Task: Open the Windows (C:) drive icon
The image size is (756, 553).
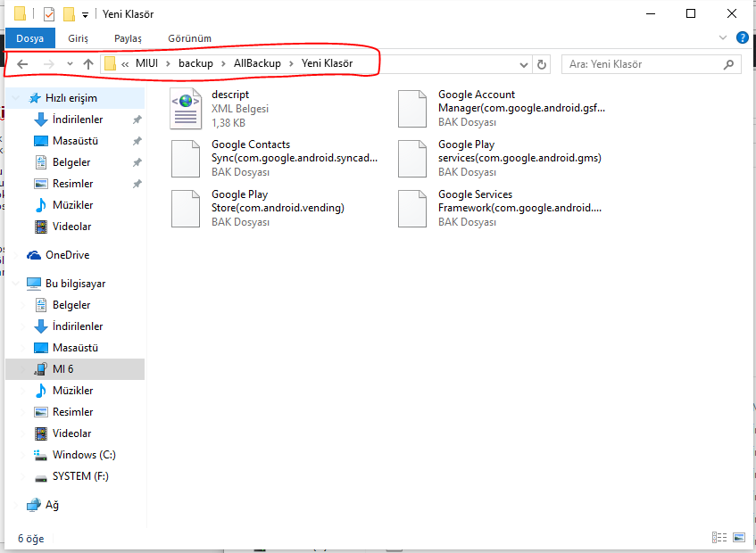Action: point(41,455)
